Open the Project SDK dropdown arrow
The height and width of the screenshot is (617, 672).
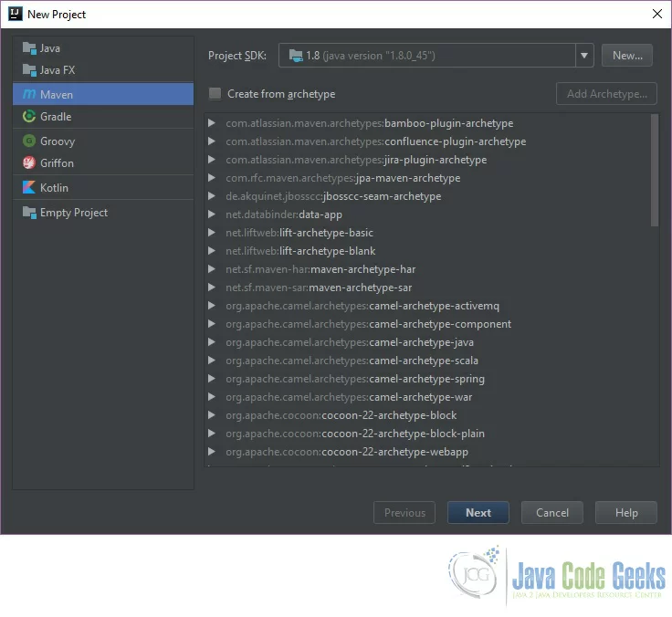tap(584, 56)
